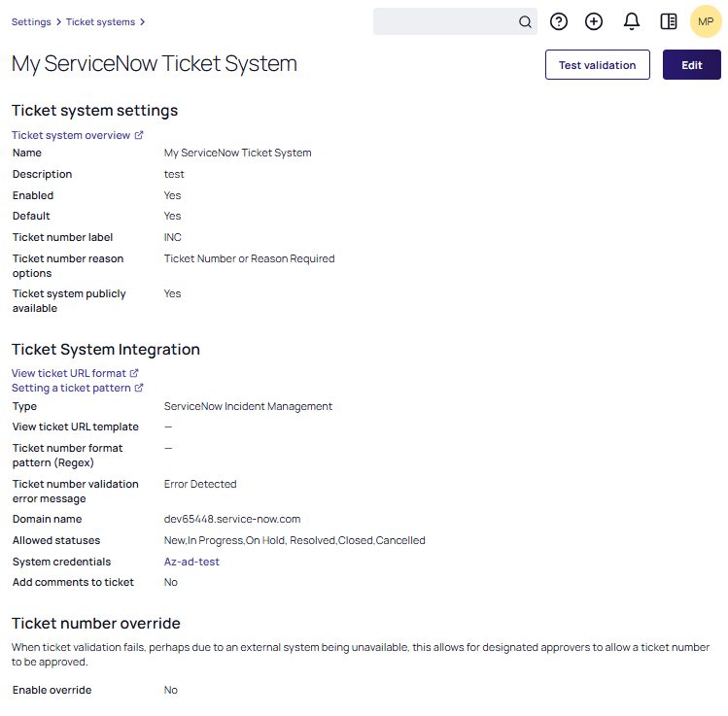Click external link icon beside View ticket URL format
Image resolution: width=728 pixels, height=716 pixels.
coord(134,373)
